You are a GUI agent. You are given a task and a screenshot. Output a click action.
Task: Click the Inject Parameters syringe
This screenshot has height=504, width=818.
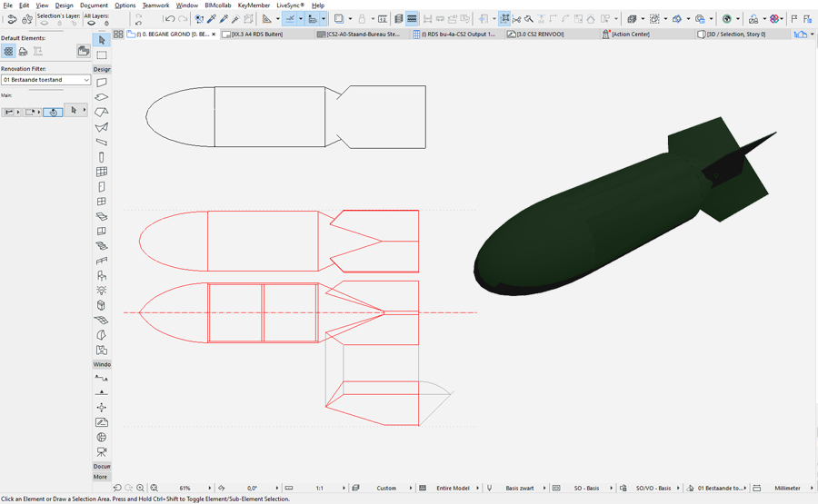click(x=224, y=19)
